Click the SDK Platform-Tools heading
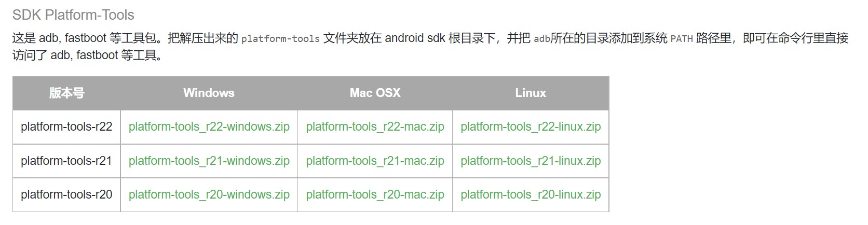Image resolution: width=868 pixels, height=225 pixels. [x=73, y=15]
